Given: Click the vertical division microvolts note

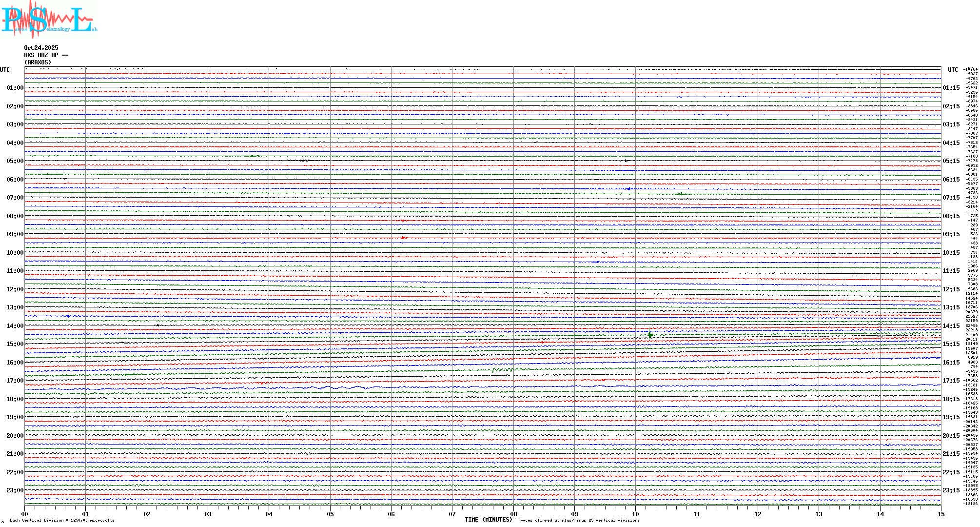Looking at the screenshot, I should [x=62, y=521].
